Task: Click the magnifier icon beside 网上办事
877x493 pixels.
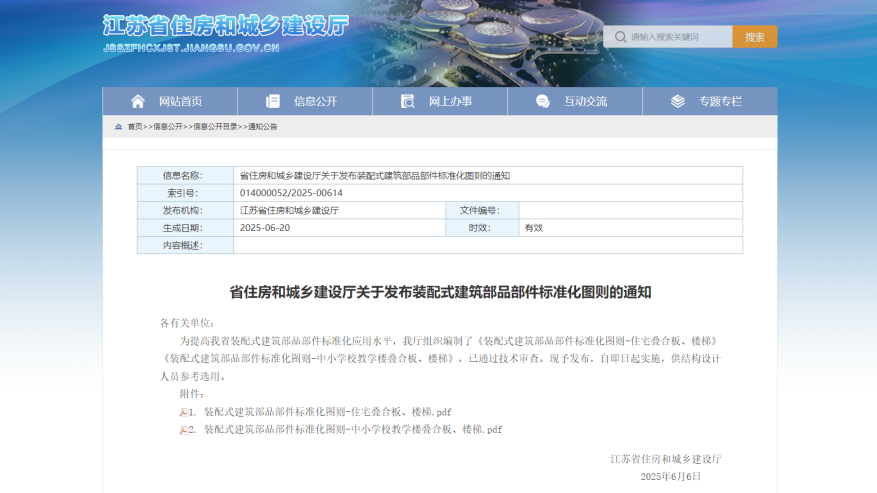Action: pos(408,101)
